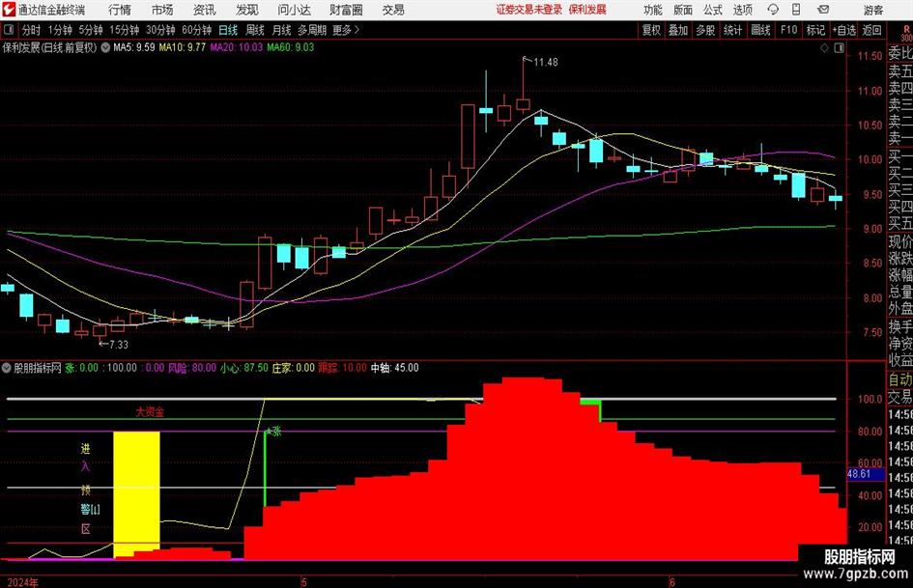This screenshot has width=913, height=588.
Task: Click the customer service headset icon
Action: coord(773,10)
